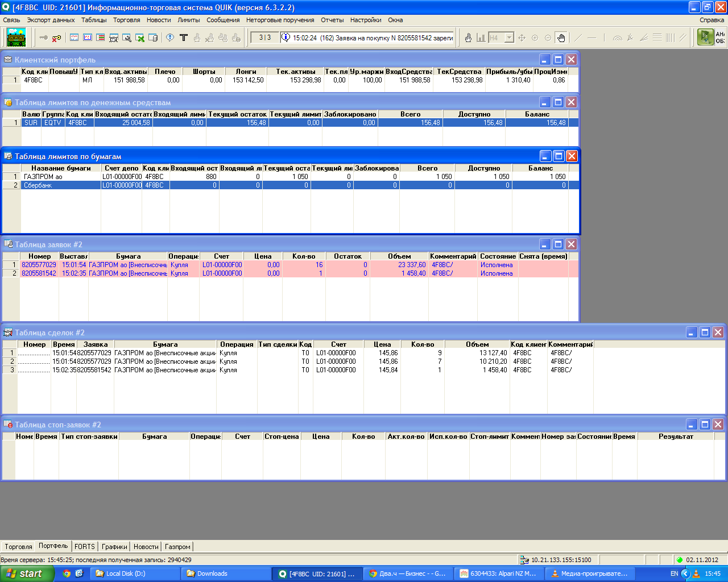This screenshot has width=728, height=582.
Task: Maximize the Таблица сделок #2 window
Action: (705, 332)
